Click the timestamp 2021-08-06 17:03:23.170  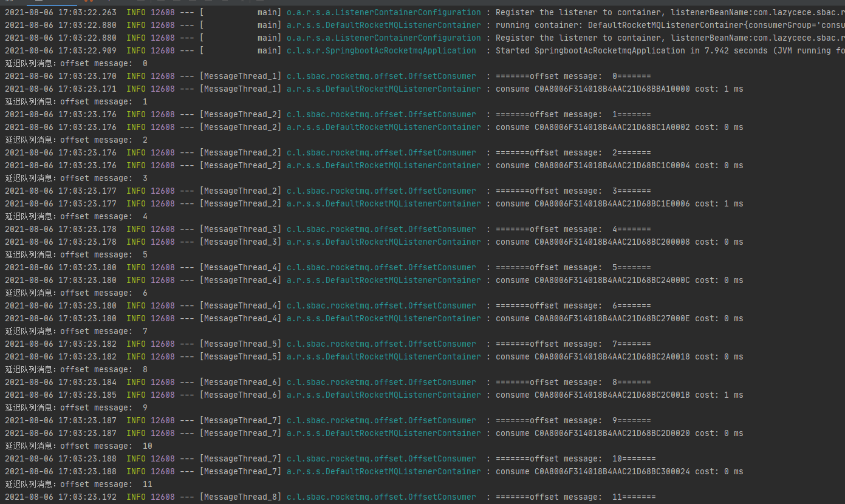coord(61,76)
